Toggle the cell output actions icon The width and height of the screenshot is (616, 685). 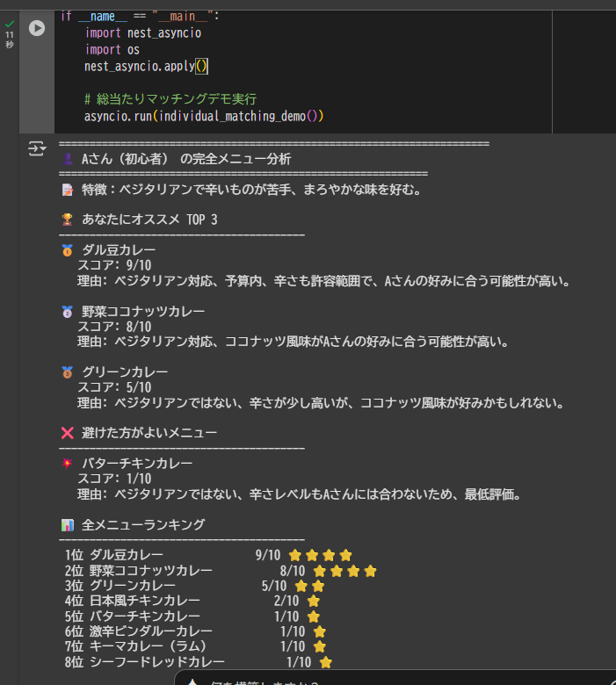click(37, 148)
